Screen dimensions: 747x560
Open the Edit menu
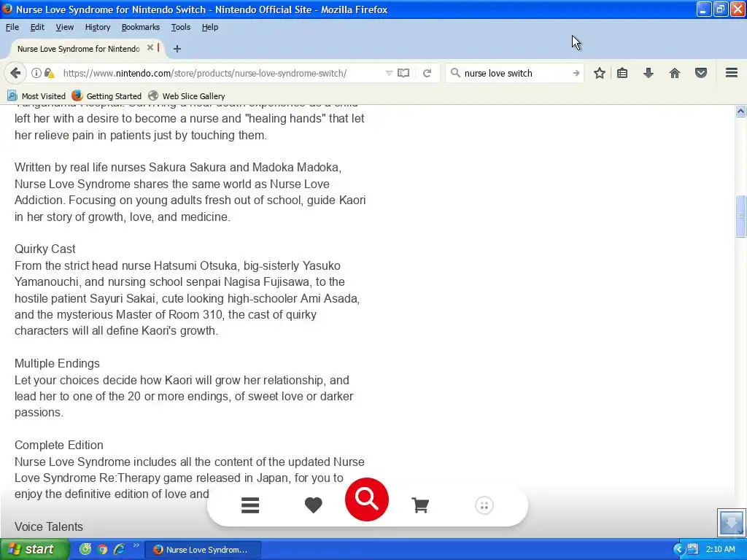click(x=37, y=27)
